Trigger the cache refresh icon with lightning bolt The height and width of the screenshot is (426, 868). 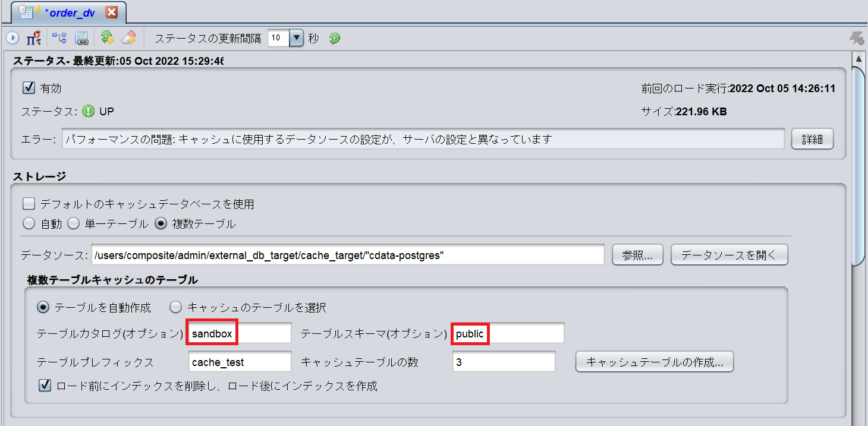[107, 37]
